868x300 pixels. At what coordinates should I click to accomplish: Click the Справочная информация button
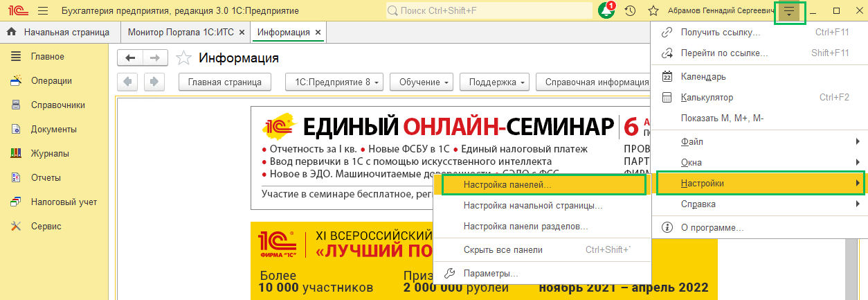(x=593, y=82)
